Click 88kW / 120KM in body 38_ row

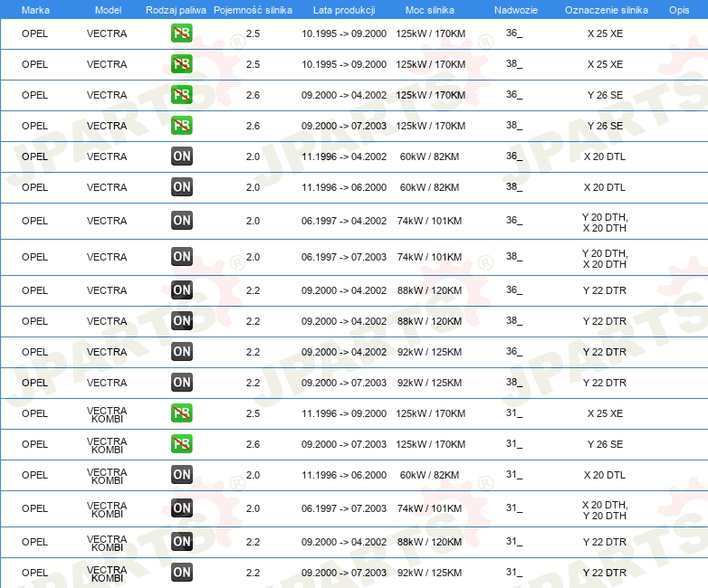pyautogui.click(x=429, y=321)
